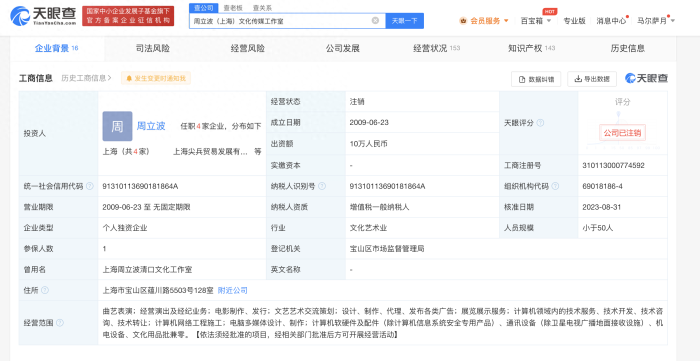Switch to 经营状况 tab
The image size is (700, 361).
[x=436, y=48]
